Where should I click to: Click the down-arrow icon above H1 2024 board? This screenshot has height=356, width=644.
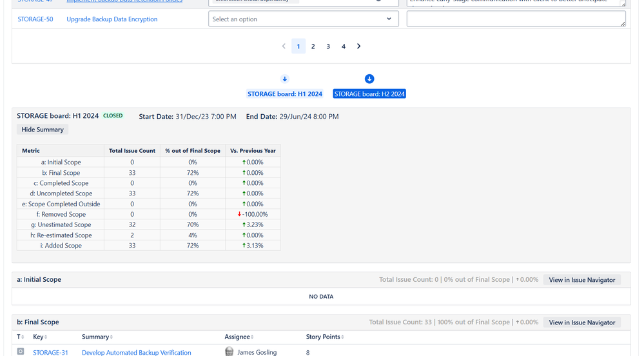285,79
